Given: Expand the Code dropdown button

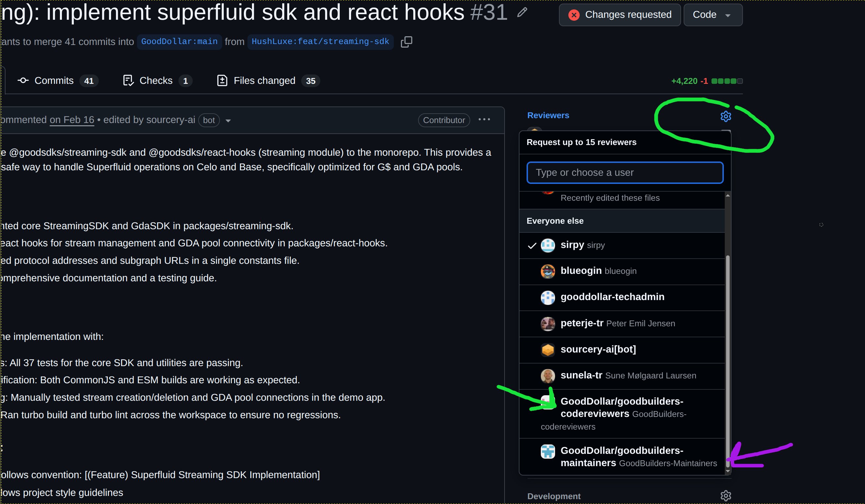Looking at the screenshot, I should pyautogui.click(x=712, y=15).
